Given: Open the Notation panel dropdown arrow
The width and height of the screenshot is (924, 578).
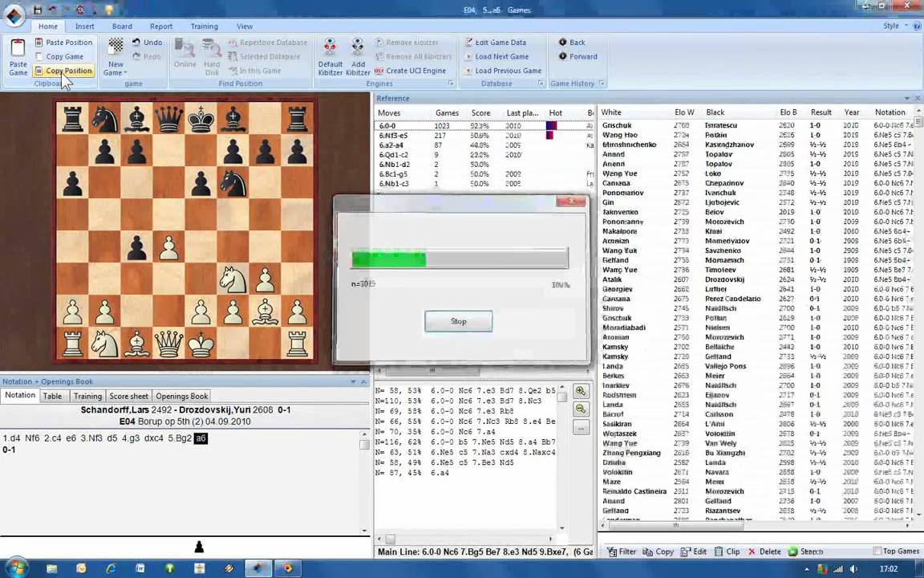Looking at the screenshot, I should click(x=353, y=381).
